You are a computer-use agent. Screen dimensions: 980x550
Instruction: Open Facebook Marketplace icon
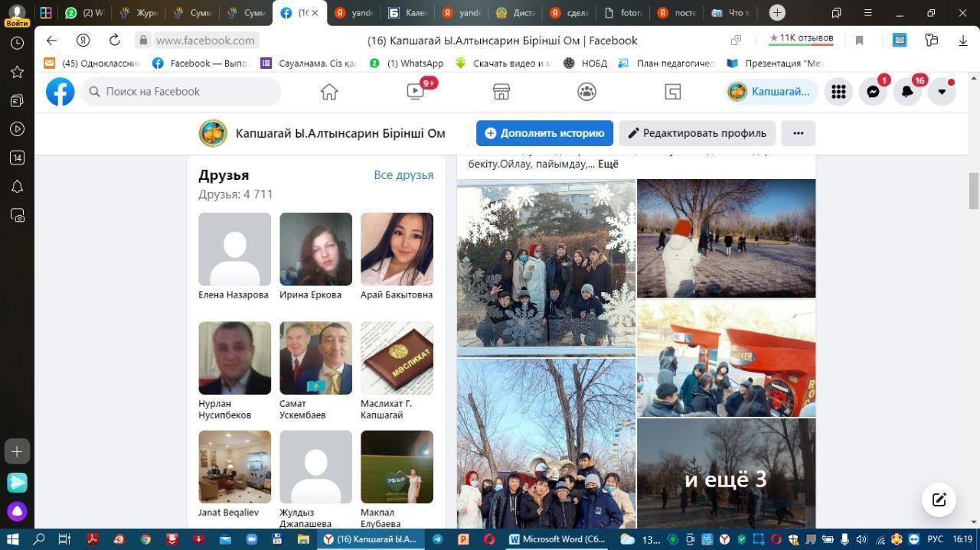point(501,92)
